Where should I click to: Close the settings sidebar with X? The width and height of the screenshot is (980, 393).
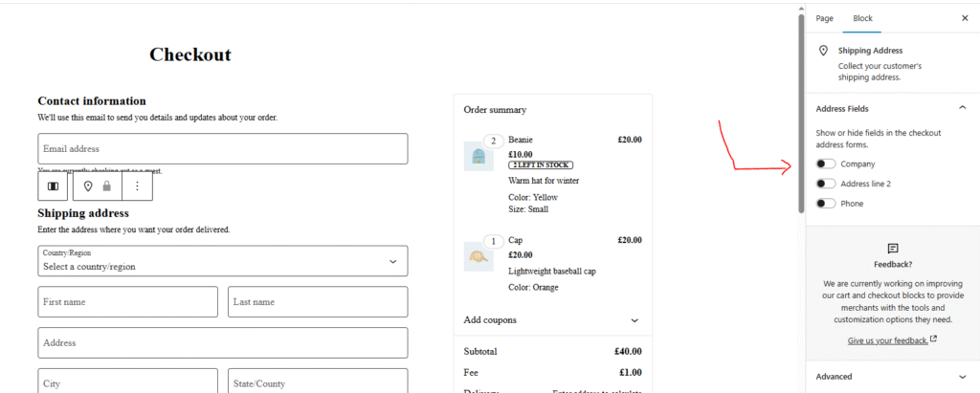[964, 18]
